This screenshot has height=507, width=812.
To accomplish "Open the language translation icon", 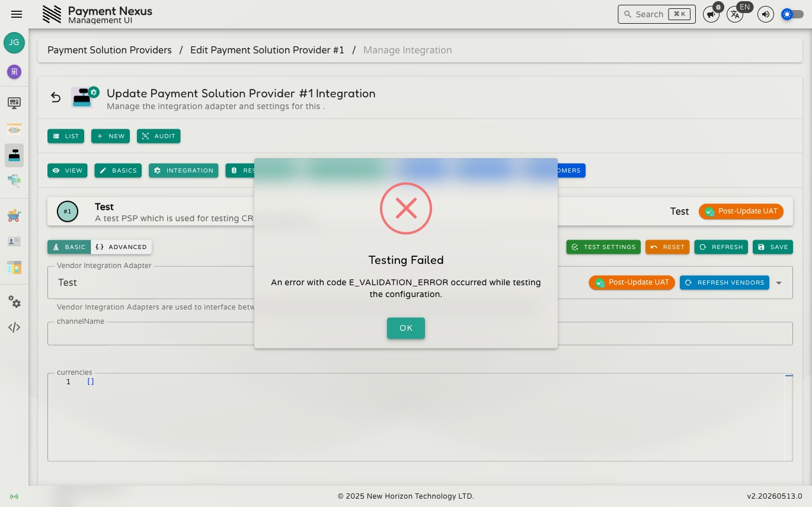I will [735, 14].
